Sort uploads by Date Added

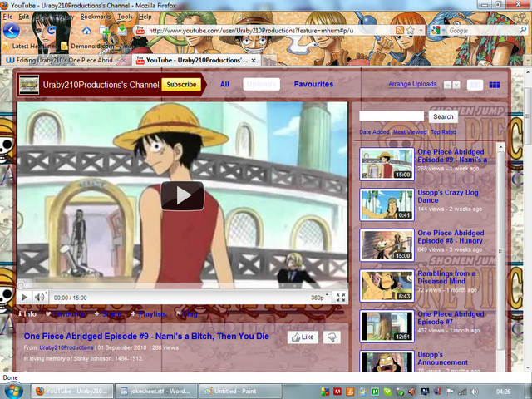coord(374,132)
